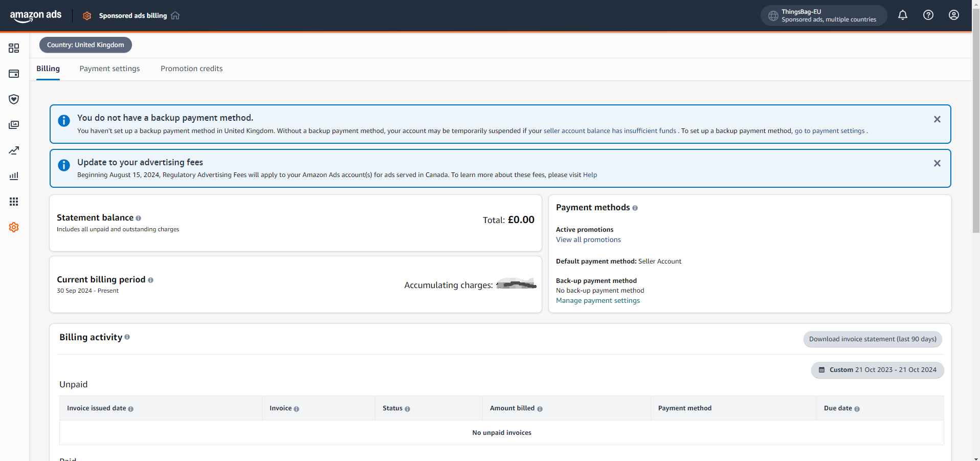
Task: Click the Invoice issued date column header
Action: [x=96, y=408]
